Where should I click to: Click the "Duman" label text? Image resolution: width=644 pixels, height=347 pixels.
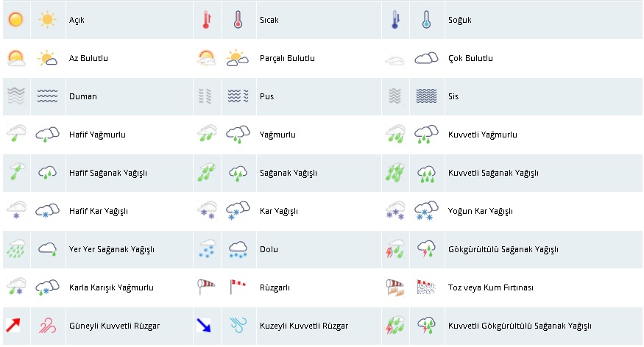click(82, 96)
